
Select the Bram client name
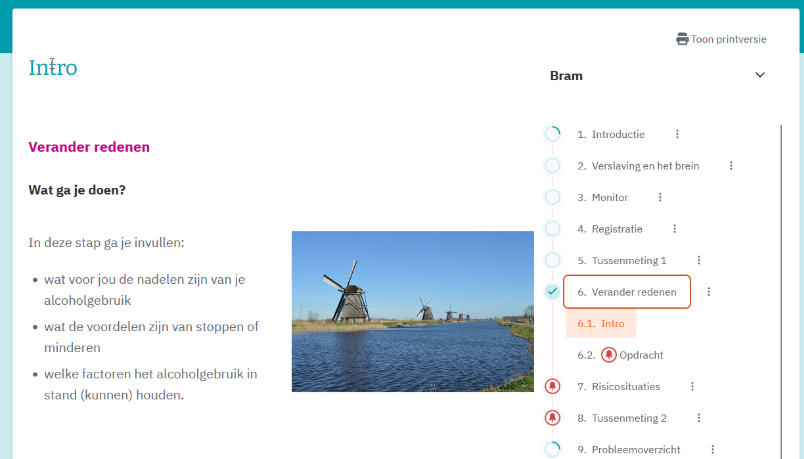tap(566, 76)
